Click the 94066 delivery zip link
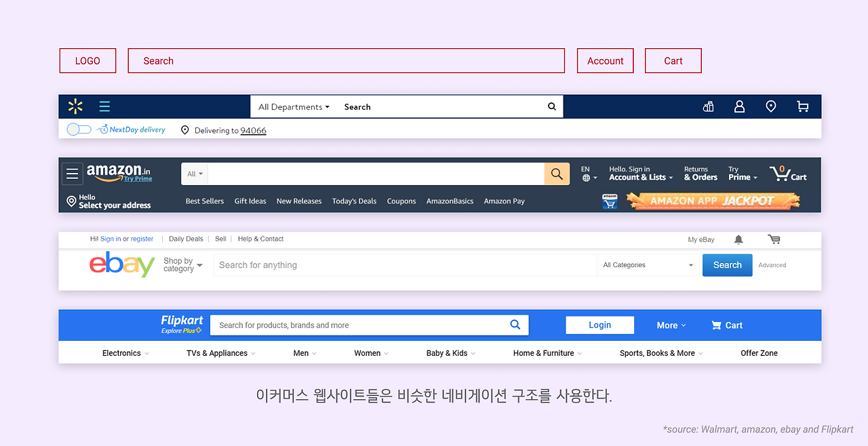This screenshot has height=446, width=868. click(254, 130)
